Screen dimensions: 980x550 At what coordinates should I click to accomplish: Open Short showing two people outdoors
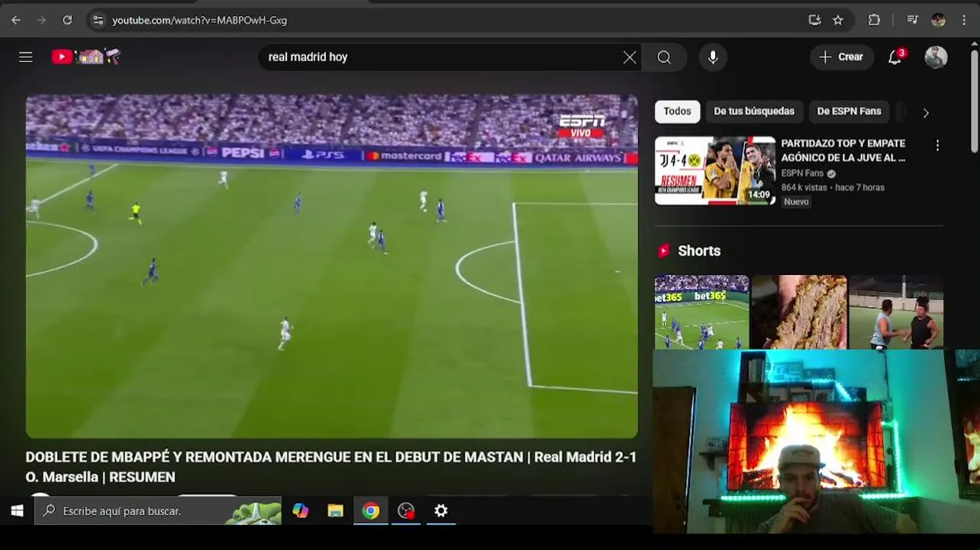pyautogui.click(x=896, y=312)
